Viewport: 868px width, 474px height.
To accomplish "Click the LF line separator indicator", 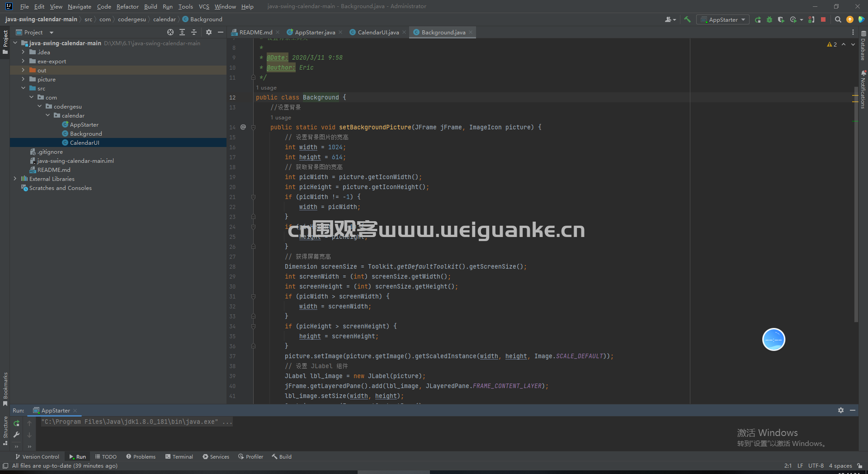I will pos(800,466).
